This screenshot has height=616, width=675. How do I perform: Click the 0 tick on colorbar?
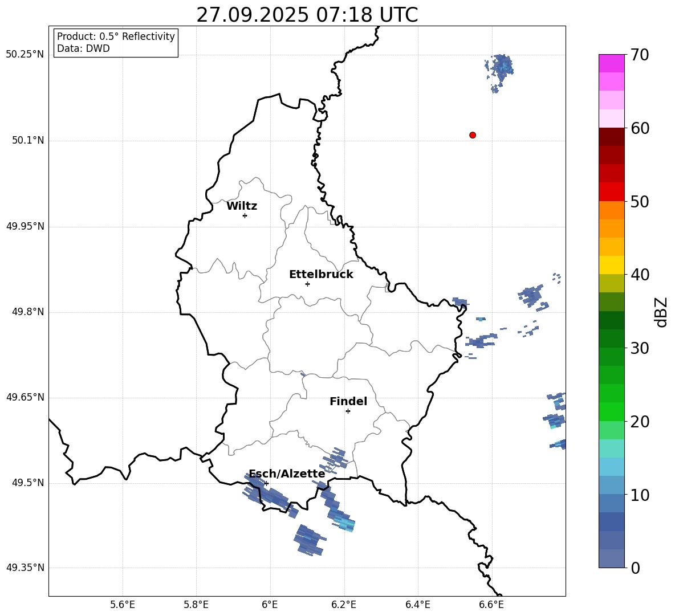pyautogui.click(x=635, y=568)
